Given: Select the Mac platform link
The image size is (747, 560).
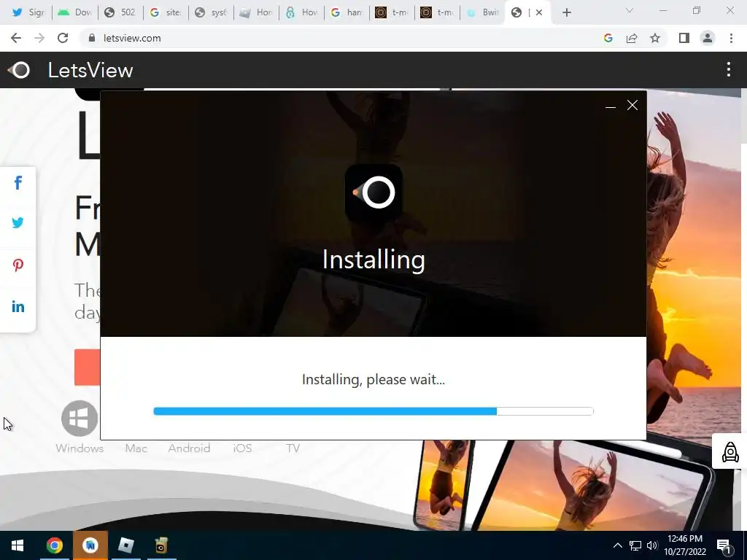Looking at the screenshot, I should [136, 448].
